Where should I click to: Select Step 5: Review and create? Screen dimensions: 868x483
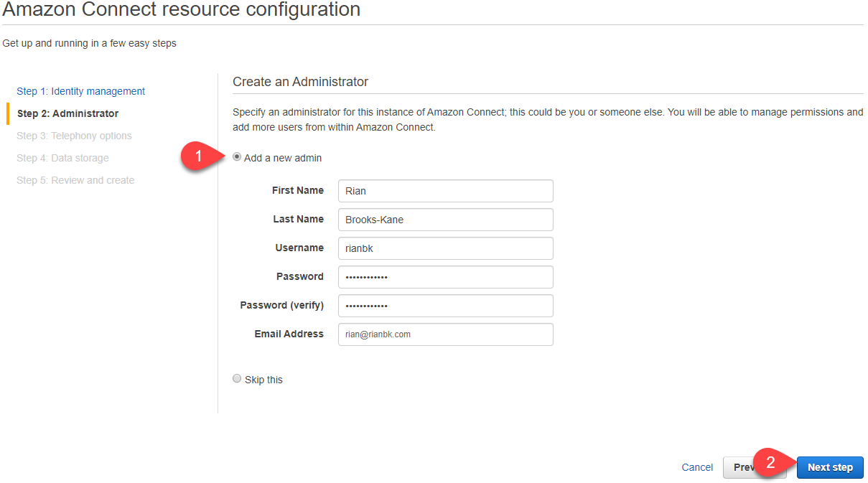(x=75, y=180)
